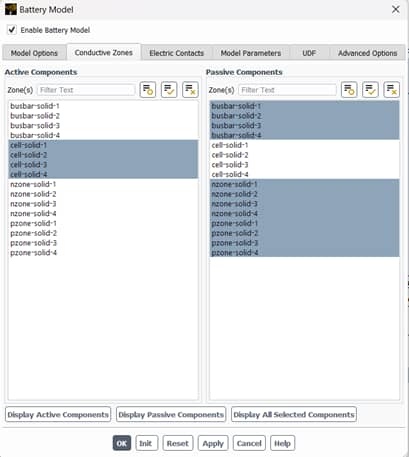Viewport: 409px width, 457px height.
Task: Select all zones icon in Active Components
Action: pyautogui.click(x=169, y=90)
